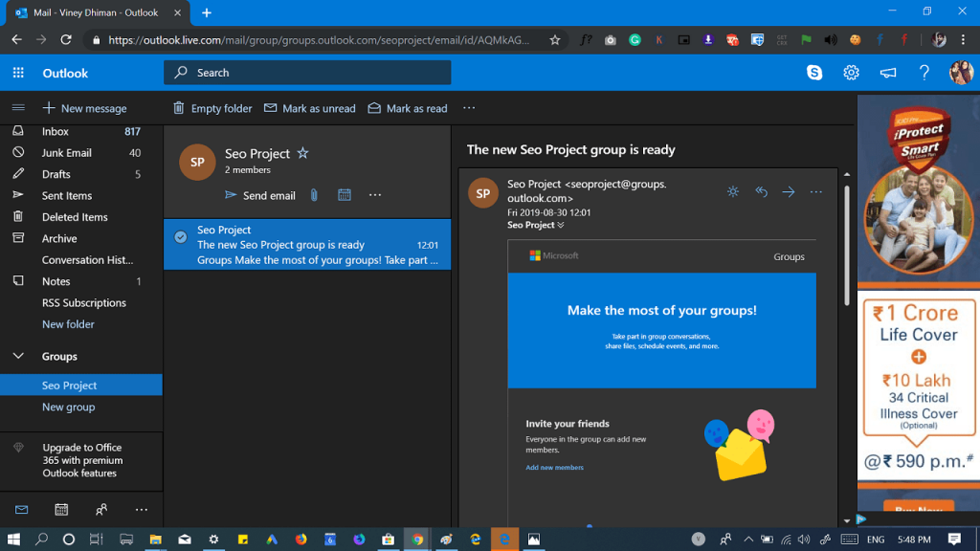Viewport: 980px width, 551px height.
Task: Reload the browser page
Action: [x=66, y=40]
